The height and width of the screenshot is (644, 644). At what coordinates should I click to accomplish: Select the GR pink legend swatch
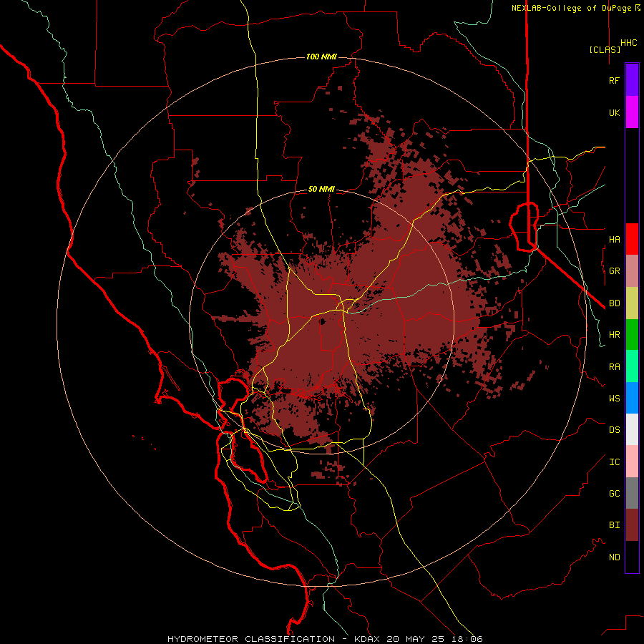click(x=632, y=271)
